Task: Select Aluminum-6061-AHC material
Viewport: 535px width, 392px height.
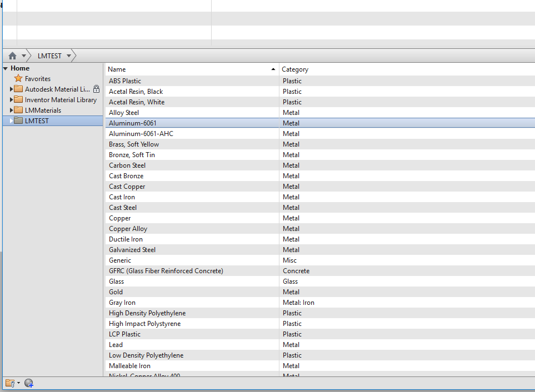Action: click(x=141, y=134)
